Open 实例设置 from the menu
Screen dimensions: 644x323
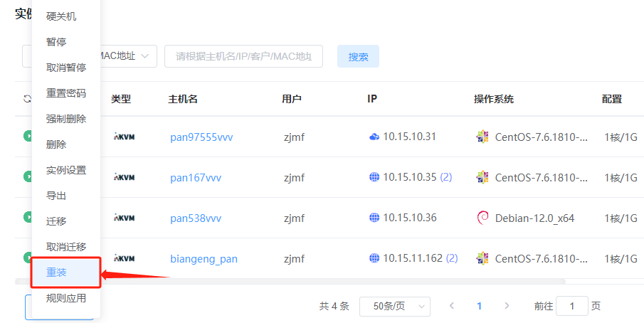[x=66, y=170]
